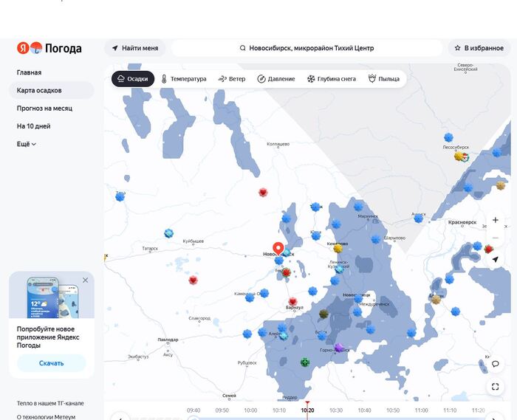Close the Yandex Pogoda app promo card
Viewport: 517px width, 420px height.
coord(86,280)
